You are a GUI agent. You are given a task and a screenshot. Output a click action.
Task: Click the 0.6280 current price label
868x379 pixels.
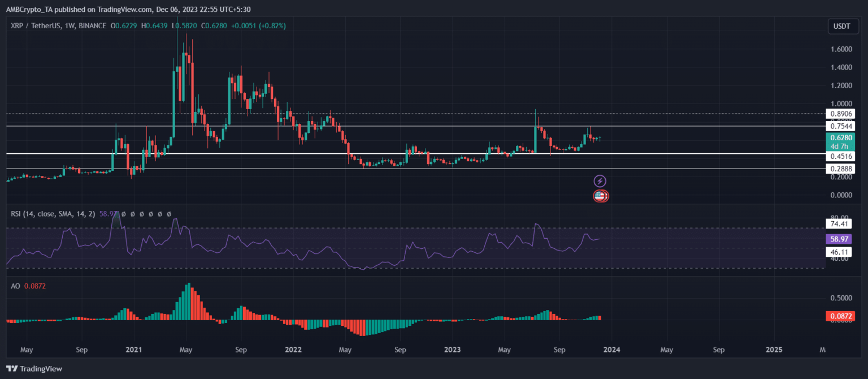[839, 137]
